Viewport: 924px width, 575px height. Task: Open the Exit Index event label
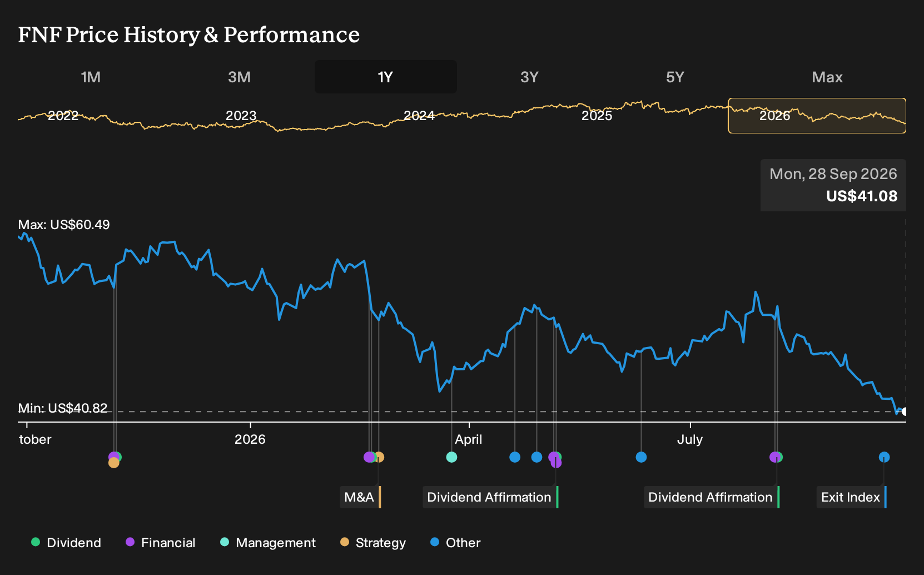click(x=852, y=497)
